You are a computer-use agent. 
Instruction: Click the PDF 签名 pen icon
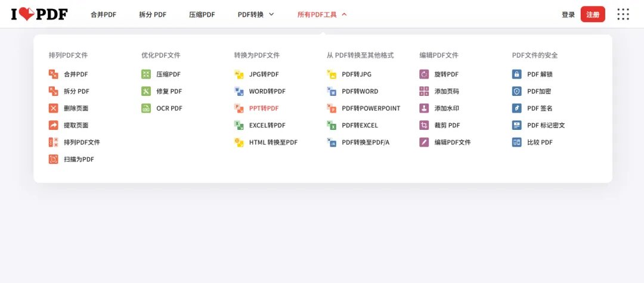[x=516, y=108]
